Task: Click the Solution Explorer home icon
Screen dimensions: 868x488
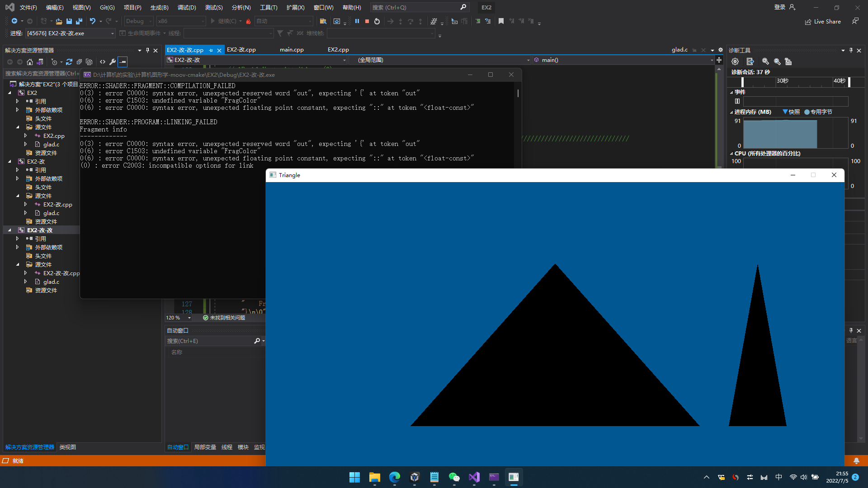Action: coord(30,62)
